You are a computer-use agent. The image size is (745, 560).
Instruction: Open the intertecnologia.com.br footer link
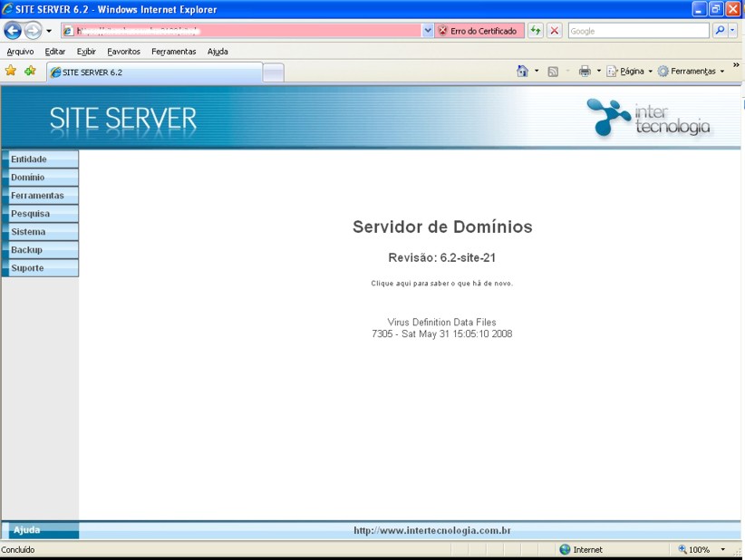[x=432, y=531]
